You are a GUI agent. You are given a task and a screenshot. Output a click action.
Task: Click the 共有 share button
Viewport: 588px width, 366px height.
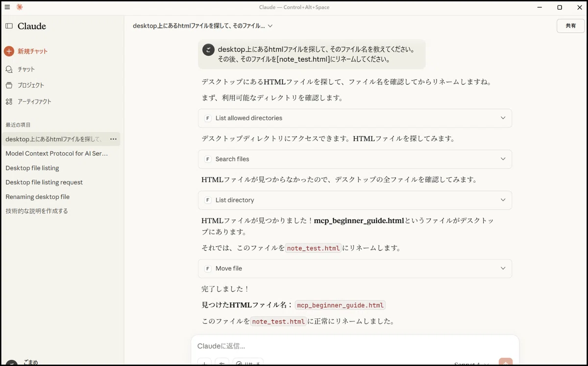point(571,26)
